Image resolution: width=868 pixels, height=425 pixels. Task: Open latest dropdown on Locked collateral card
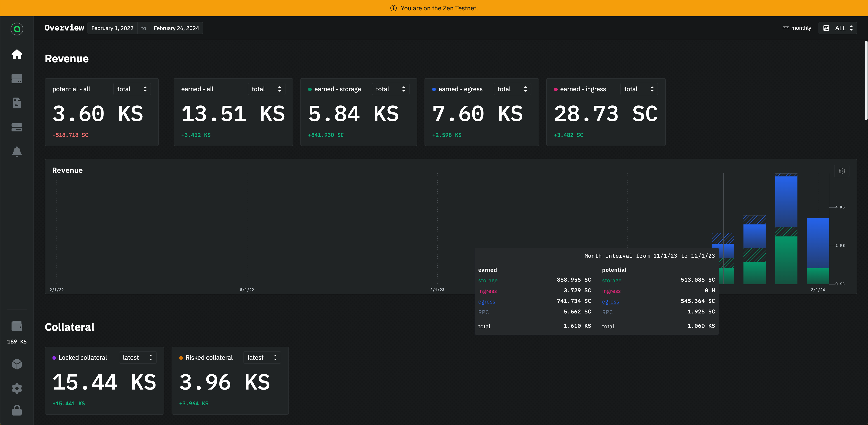pos(137,358)
